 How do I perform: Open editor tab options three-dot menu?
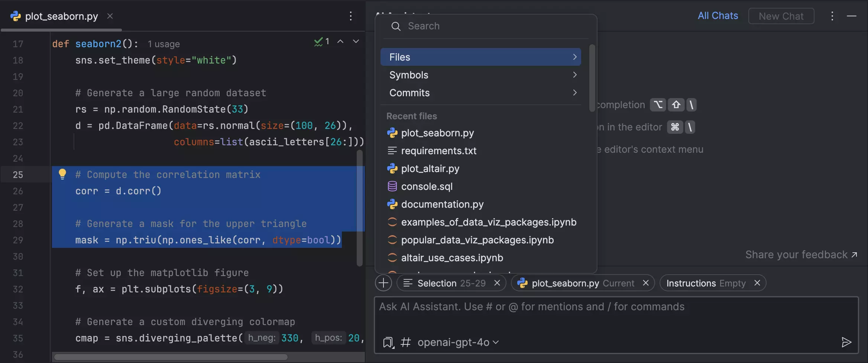(x=350, y=16)
